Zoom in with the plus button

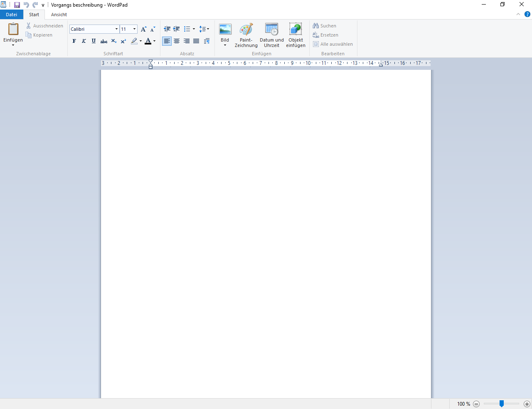[x=527, y=404]
